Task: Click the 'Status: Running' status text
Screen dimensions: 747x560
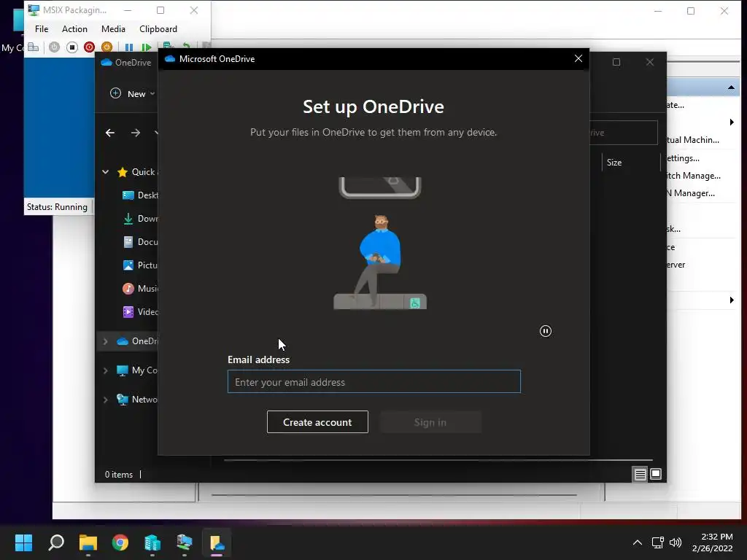Action: (x=57, y=207)
